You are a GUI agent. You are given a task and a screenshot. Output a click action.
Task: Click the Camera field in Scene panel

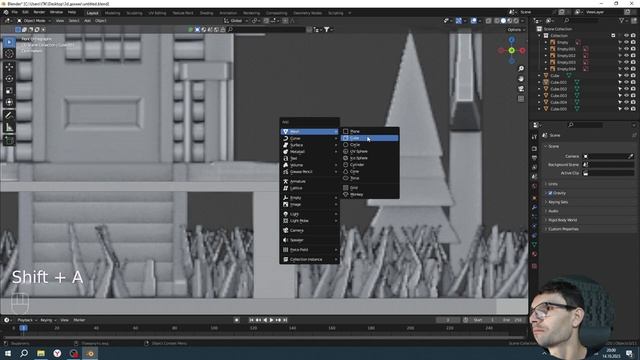pyautogui.click(x=609, y=156)
